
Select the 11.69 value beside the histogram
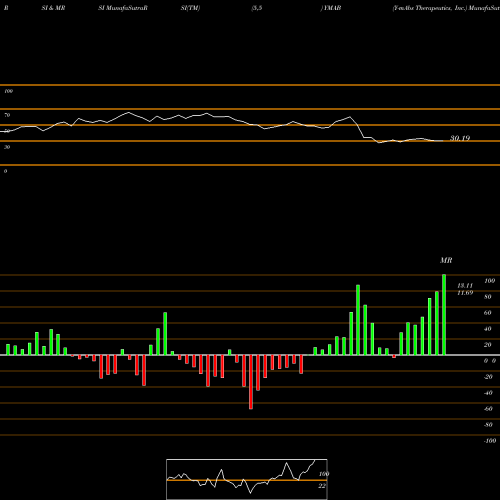pyautogui.click(x=465, y=293)
